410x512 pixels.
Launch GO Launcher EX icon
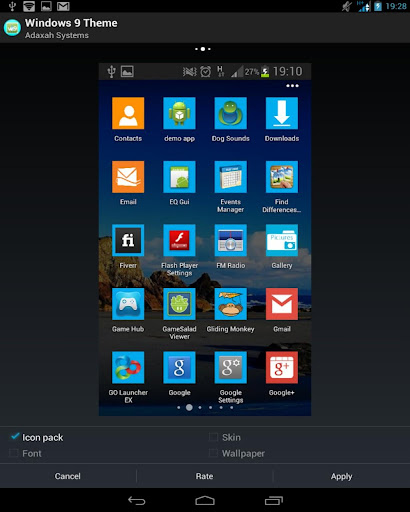128,368
